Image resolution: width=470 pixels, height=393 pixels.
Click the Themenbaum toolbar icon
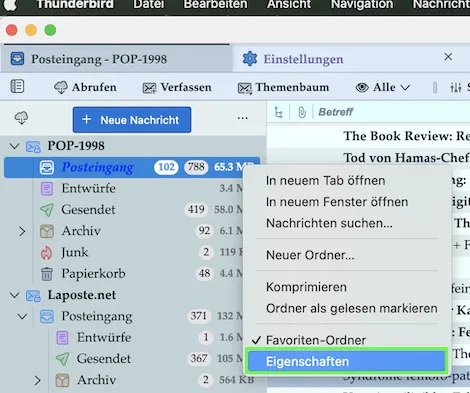[245, 88]
